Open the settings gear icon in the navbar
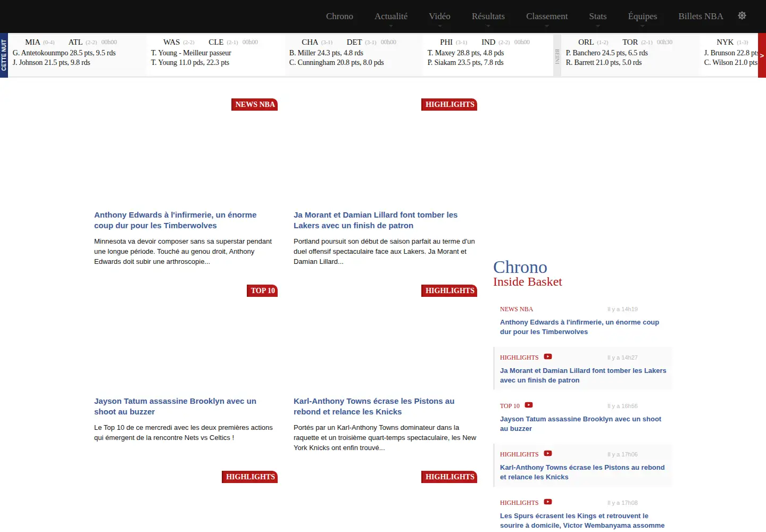The width and height of the screenshot is (766, 532). pyautogui.click(x=742, y=15)
